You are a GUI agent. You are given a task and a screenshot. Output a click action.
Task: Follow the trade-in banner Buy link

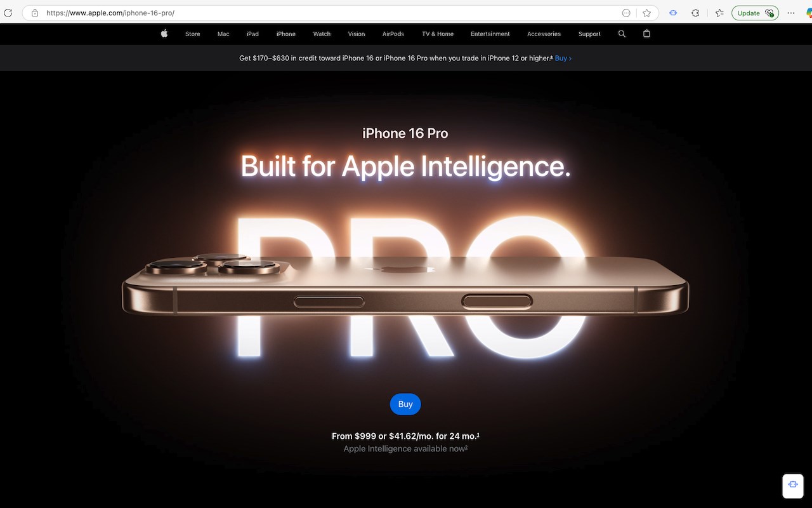click(x=563, y=58)
